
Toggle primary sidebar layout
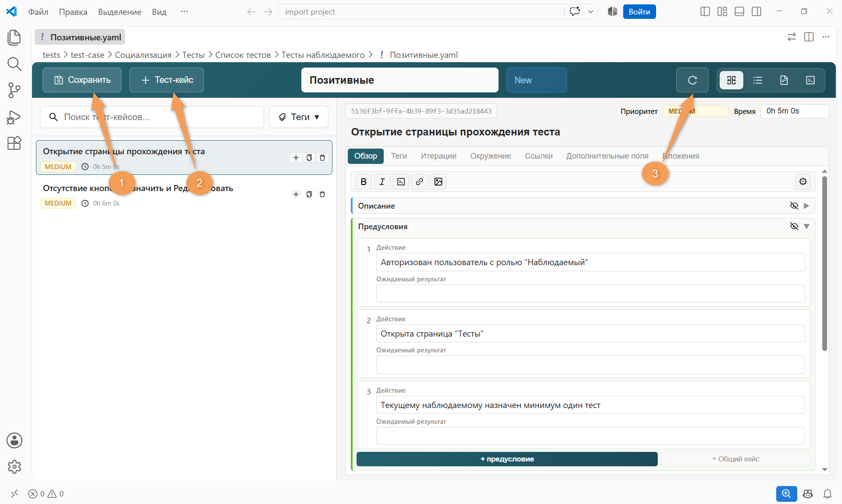[x=705, y=12]
